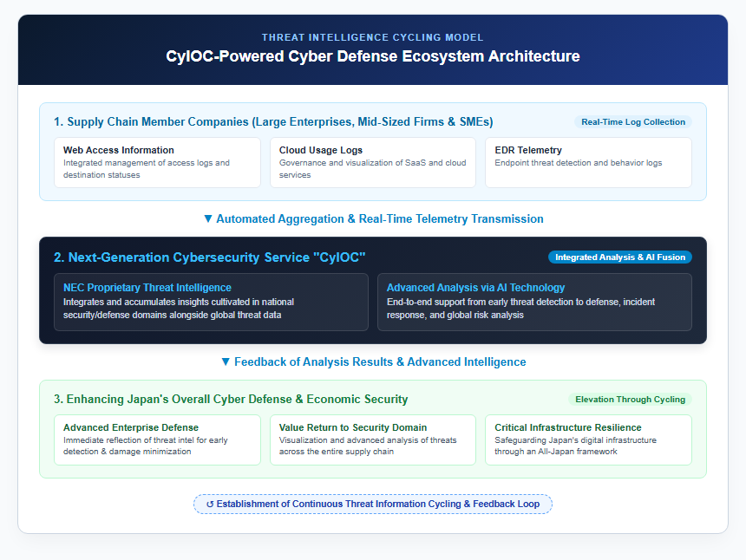Open the Critical Infrastructure Resilience card title

coord(568,427)
